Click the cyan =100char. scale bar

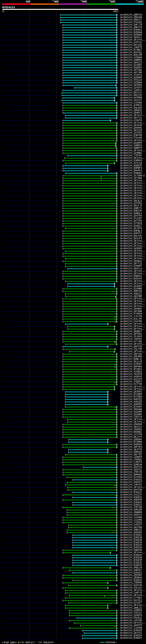point(102,642)
